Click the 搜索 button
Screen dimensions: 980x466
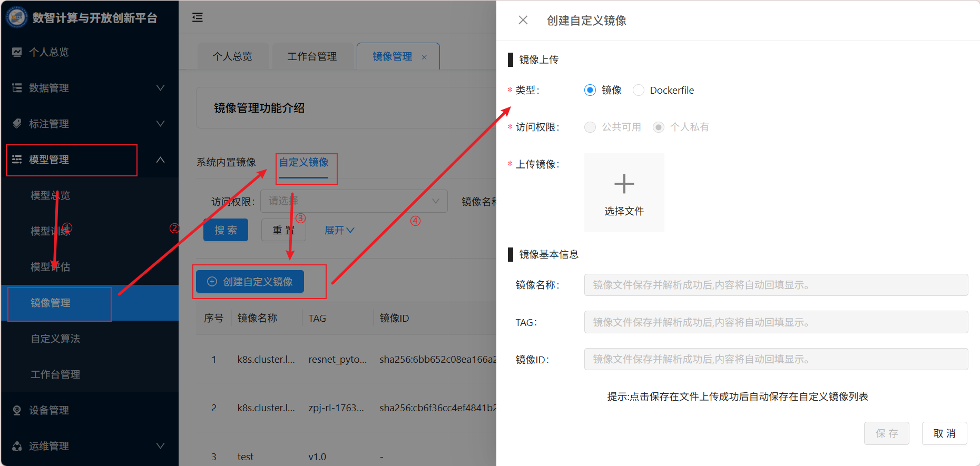click(x=226, y=230)
